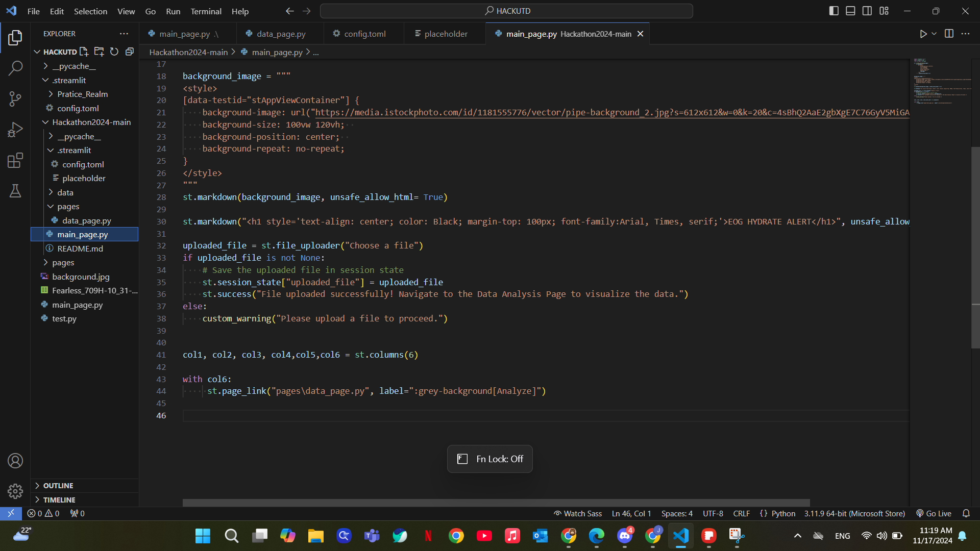980x551 pixels.
Task: Expand the TIMELINE section
Action: tap(59, 500)
